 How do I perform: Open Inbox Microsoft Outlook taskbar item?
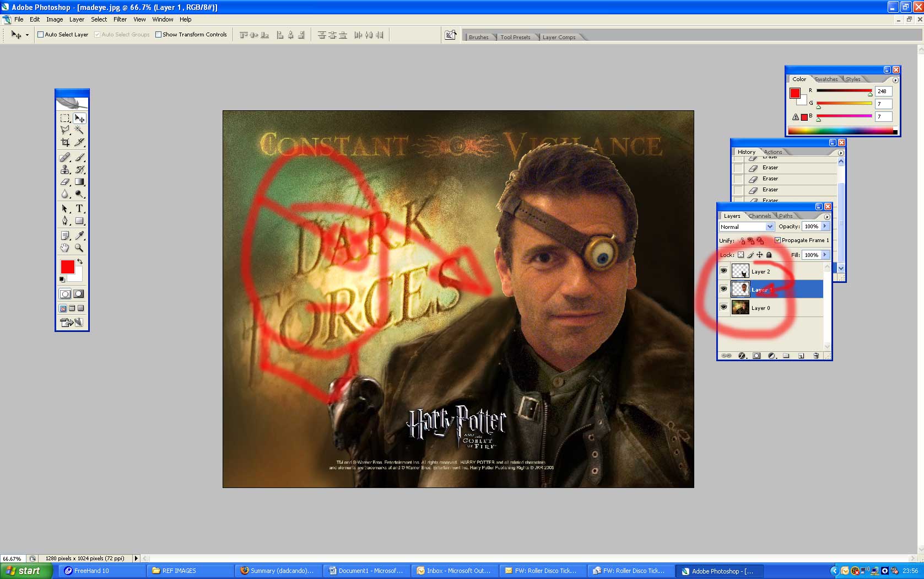click(x=454, y=571)
